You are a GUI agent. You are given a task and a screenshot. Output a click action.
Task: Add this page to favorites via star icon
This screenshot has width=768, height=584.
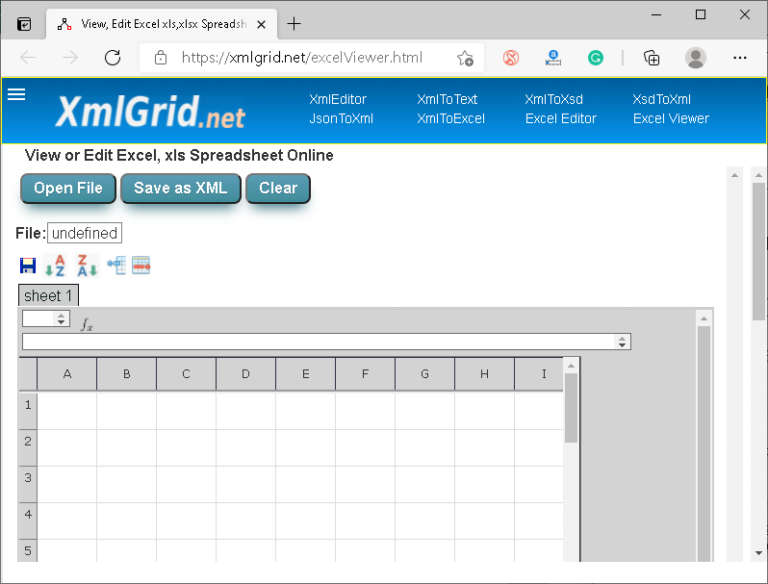(465, 58)
